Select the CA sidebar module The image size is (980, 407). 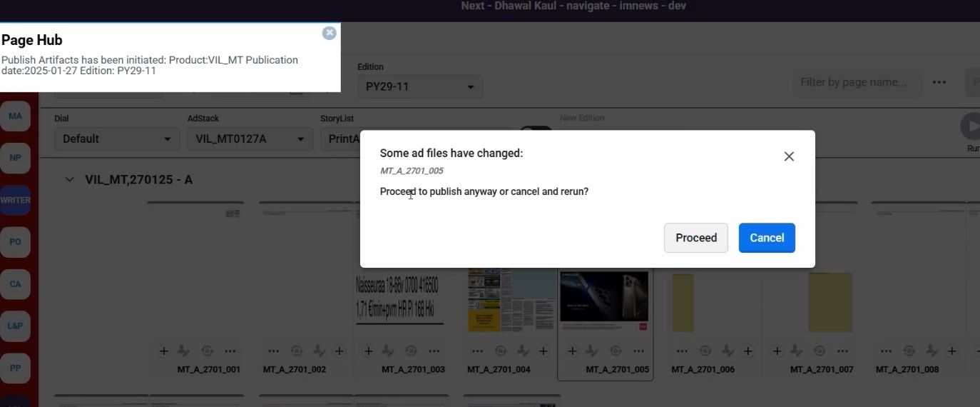(15, 283)
